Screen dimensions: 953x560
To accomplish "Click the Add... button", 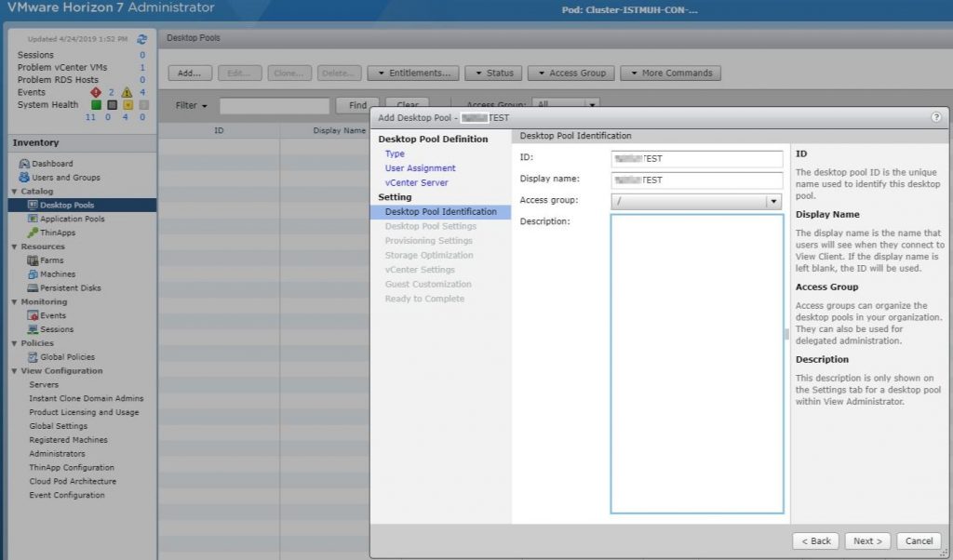I will click(190, 73).
